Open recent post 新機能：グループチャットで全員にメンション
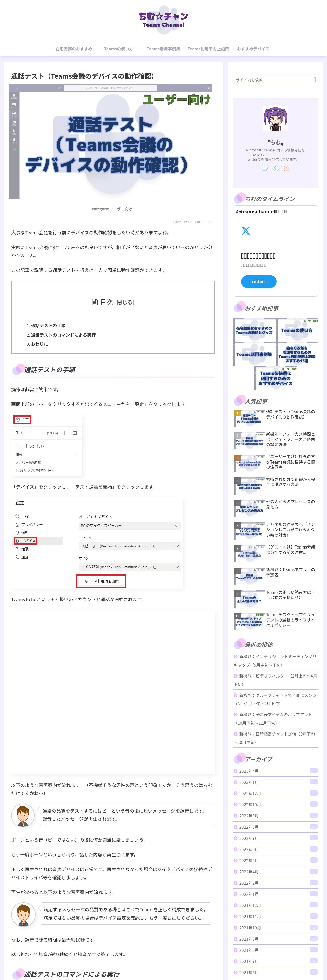The image size is (327, 980). coord(276,699)
